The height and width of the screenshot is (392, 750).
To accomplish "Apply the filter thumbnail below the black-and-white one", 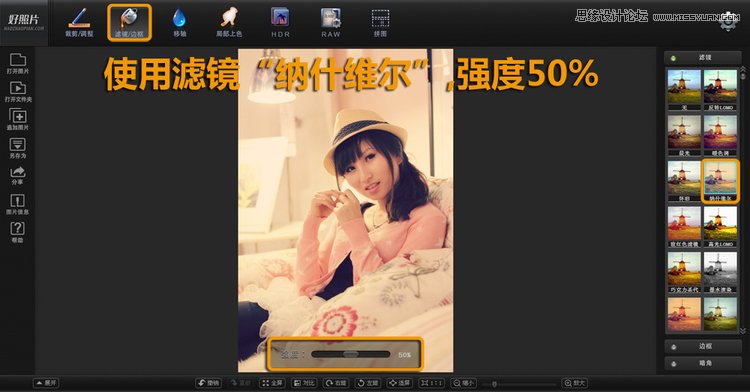I will (720, 314).
